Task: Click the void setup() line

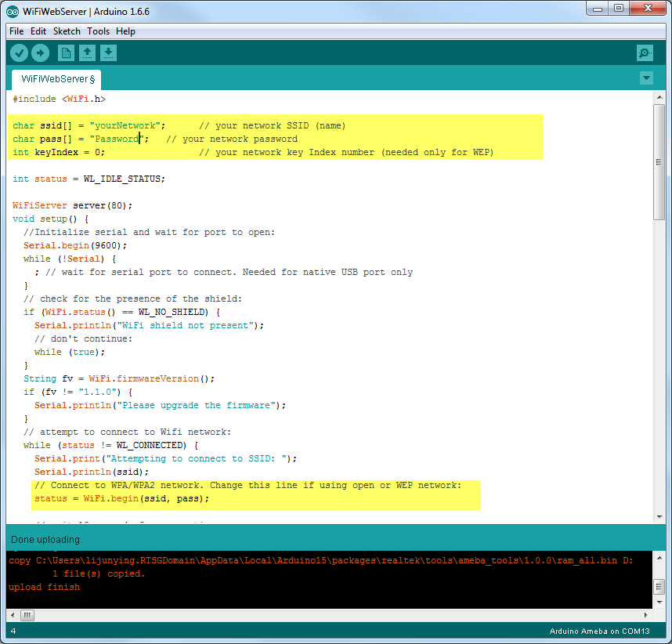Action: 51,219
